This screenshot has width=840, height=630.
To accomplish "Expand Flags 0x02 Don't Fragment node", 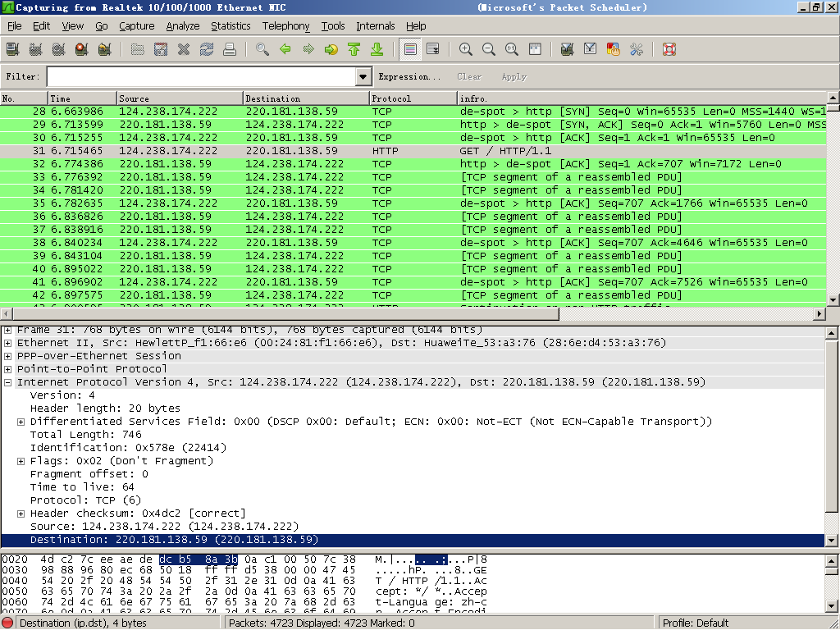I will (x=21, y=461).
